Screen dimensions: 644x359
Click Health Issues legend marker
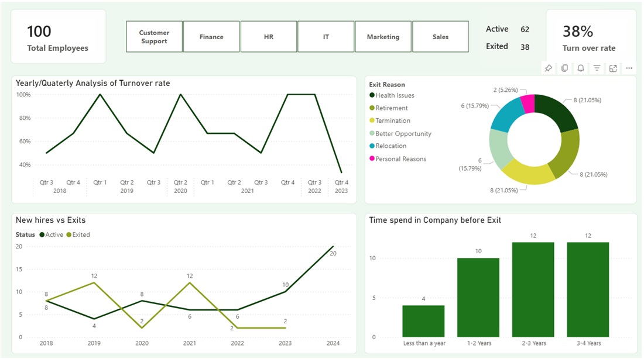pos(372,95)
